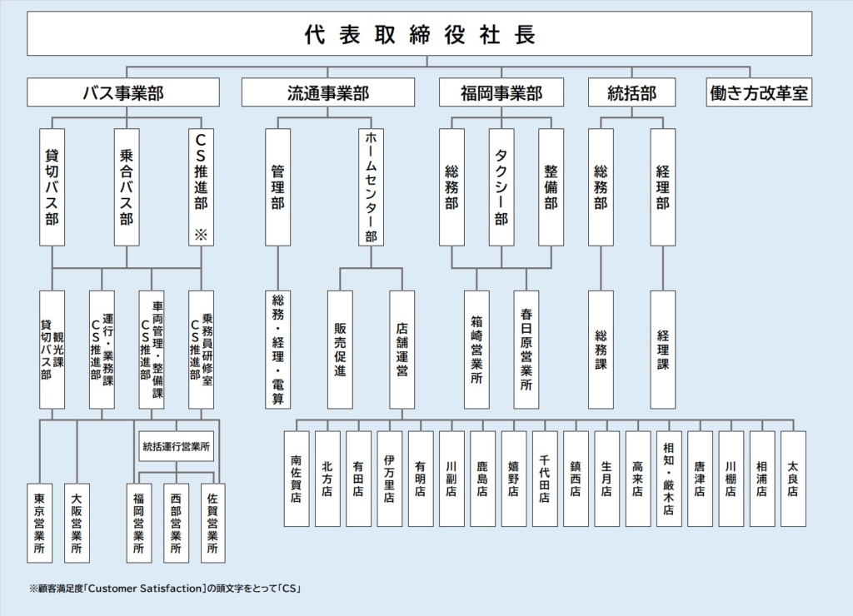Select the 伊万里店 store box

point(390,479)
